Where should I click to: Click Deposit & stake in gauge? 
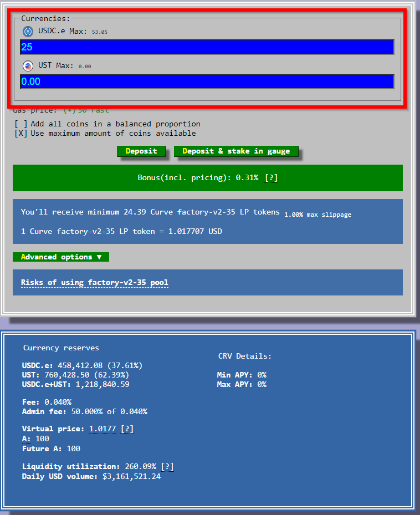point(236,151)
